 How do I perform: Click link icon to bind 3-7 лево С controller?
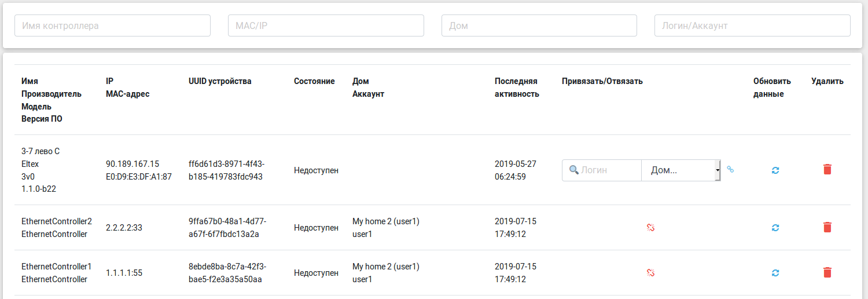(730, 170)
